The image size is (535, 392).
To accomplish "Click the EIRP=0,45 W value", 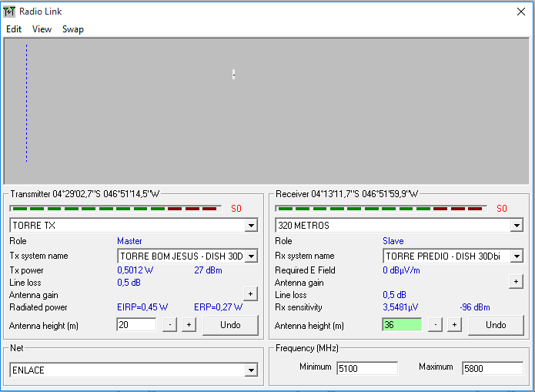I will [x=142, y=307].
